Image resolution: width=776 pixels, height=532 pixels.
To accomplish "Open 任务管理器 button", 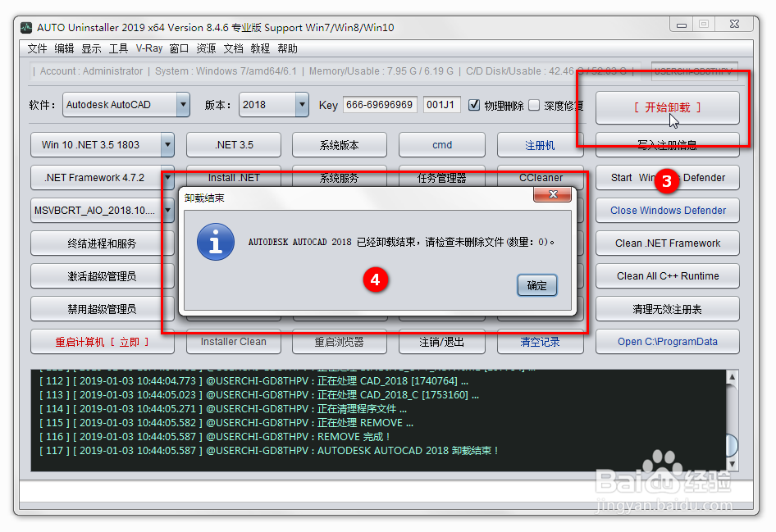I will click(442, 178).
